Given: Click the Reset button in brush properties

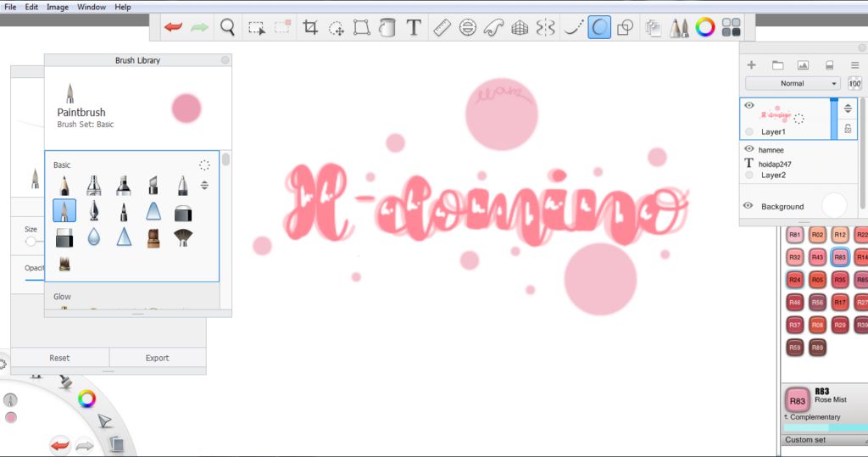Looking at the screenshot, I should tap(60, 358).
